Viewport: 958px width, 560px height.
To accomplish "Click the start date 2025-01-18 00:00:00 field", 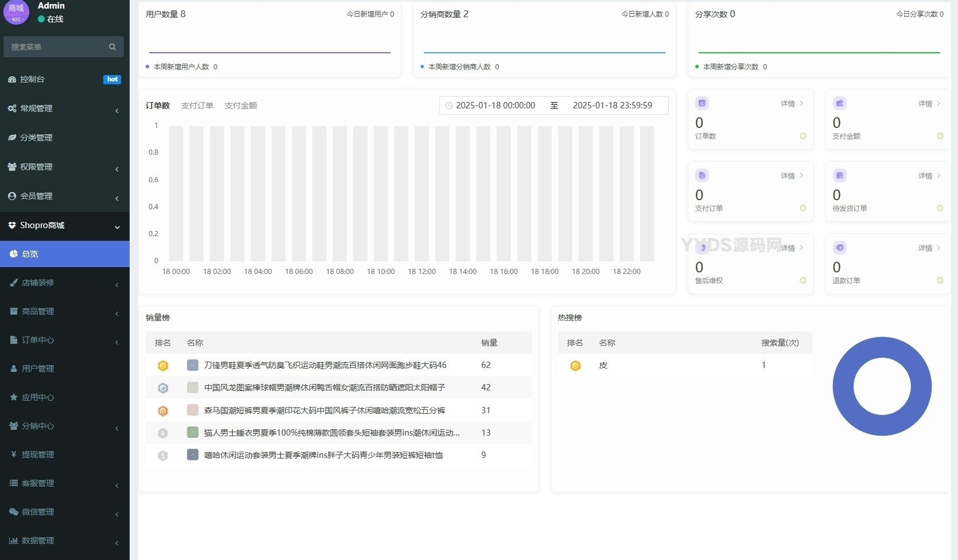I will 495,105.
